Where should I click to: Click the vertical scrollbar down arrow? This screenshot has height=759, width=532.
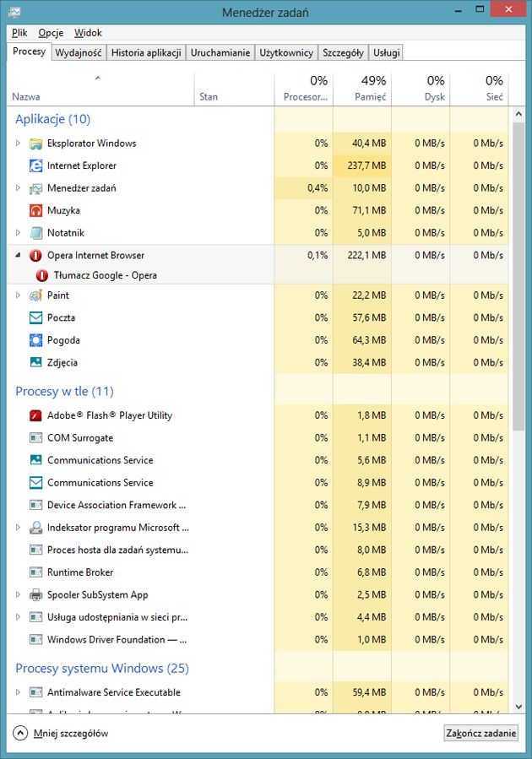coord(518,707)
